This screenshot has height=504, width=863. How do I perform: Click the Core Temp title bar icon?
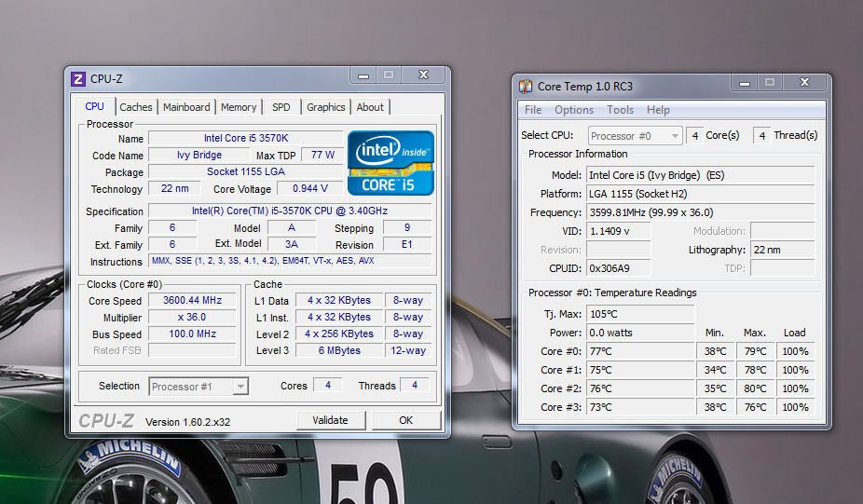526,87
